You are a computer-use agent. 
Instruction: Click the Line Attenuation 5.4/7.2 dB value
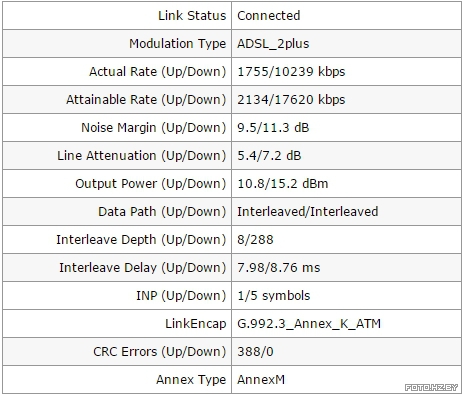(x=269, y=156)
